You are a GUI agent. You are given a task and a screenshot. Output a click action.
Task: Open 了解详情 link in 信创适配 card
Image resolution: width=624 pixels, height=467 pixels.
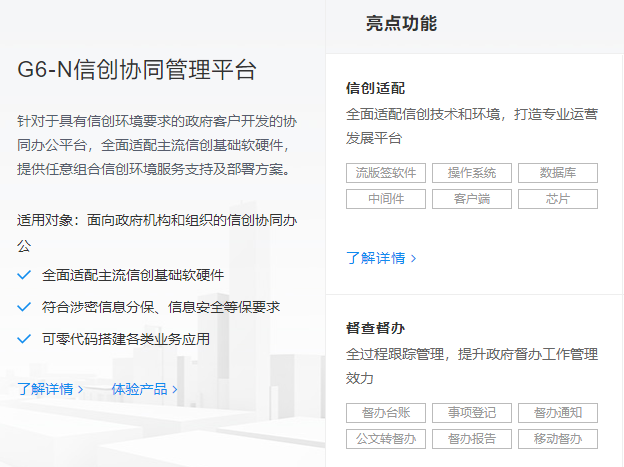pyautogui.click(x=381, y=257)
